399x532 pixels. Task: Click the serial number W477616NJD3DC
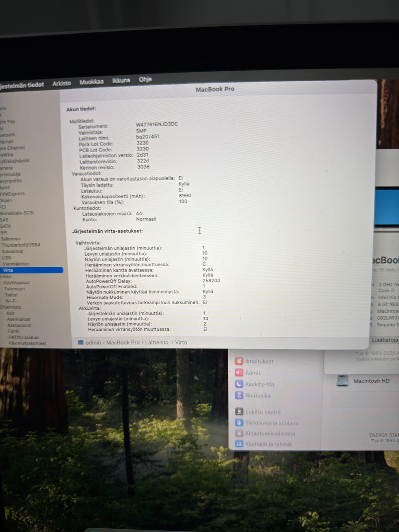157,124
